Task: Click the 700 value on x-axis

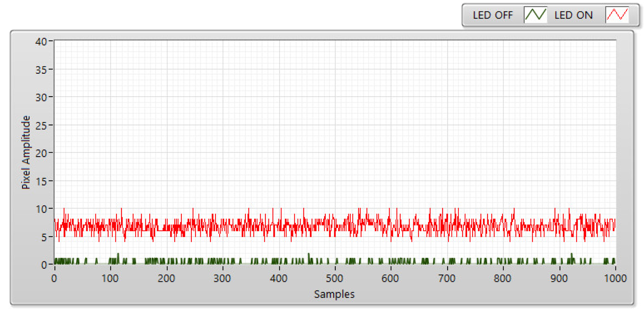Action: click(x=447, y=278)
